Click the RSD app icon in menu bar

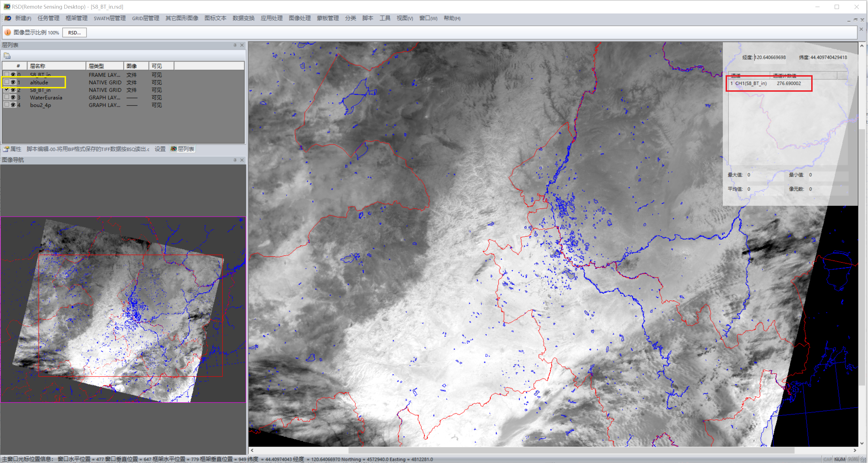tap(8, 18)
